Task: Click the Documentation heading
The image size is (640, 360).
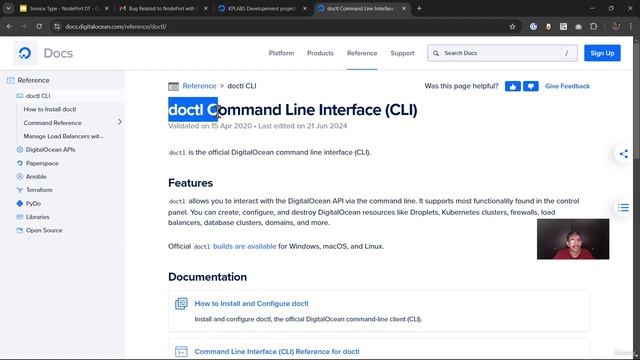Action: click(x=207, y=277)
